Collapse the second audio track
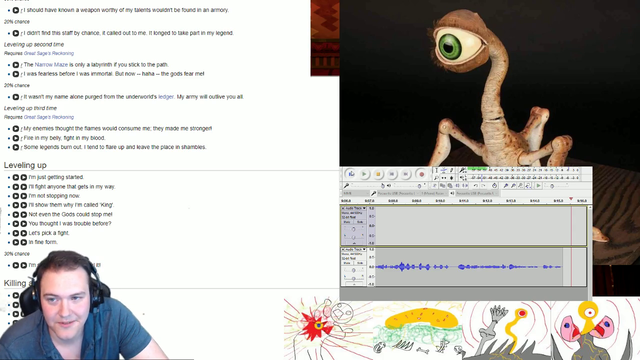Viewport: 640px width, 360px height. point(353,284)
